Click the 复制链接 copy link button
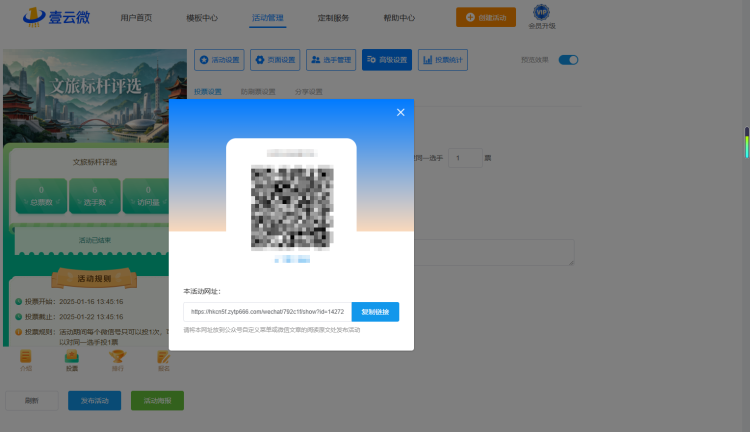This screenshot has height=432, width=750. click(x=375, y=312)
